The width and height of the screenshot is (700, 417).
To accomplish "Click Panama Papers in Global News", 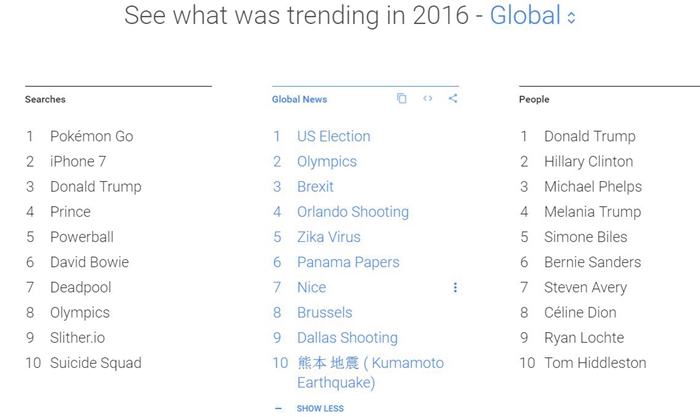I will [348, 262].
